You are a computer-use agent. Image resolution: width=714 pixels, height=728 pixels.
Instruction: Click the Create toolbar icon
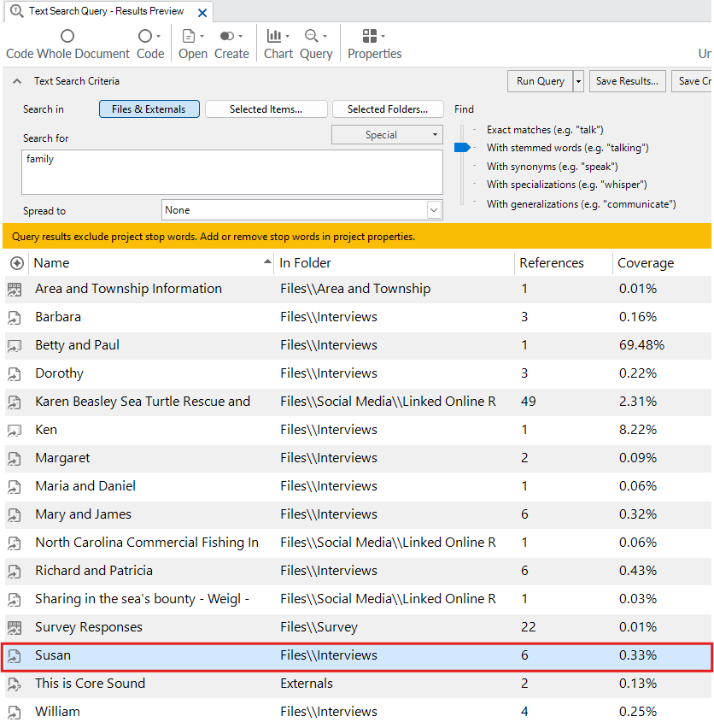[227, 36]
